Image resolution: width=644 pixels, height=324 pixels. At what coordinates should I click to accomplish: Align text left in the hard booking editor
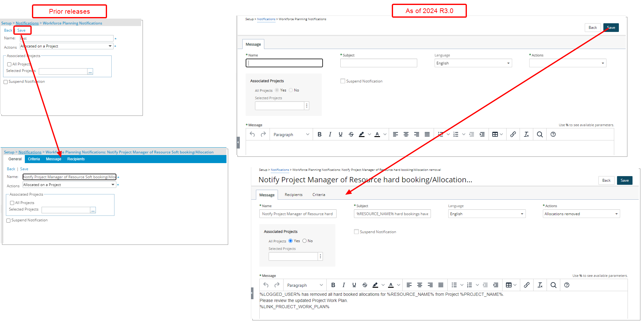click(x=409, y=285)
